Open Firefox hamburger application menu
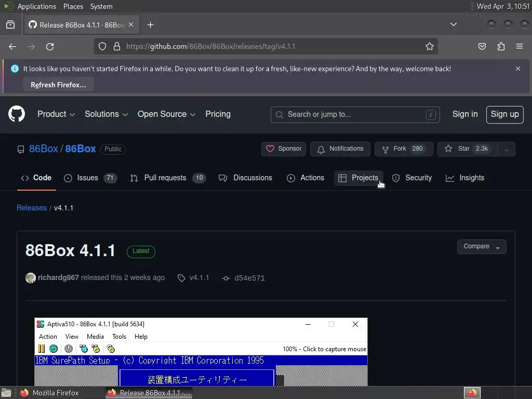This screenshot has width=532, height=399. point(520,46)
